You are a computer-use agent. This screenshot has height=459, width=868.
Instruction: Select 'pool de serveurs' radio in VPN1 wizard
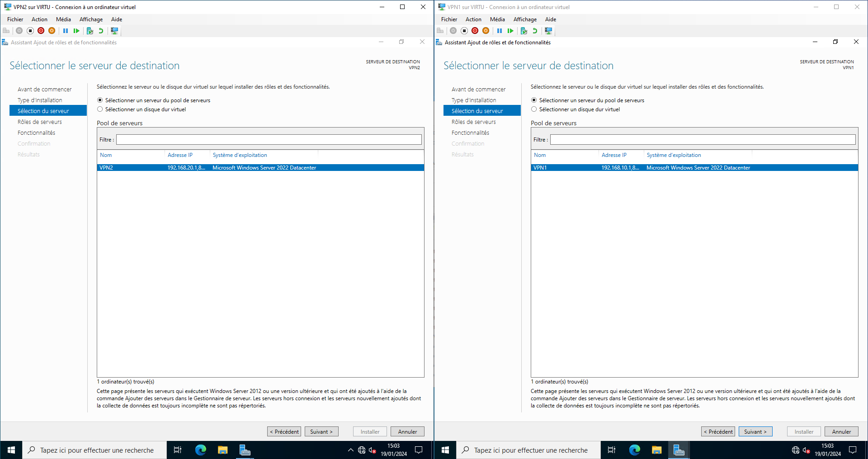point(534,100)
